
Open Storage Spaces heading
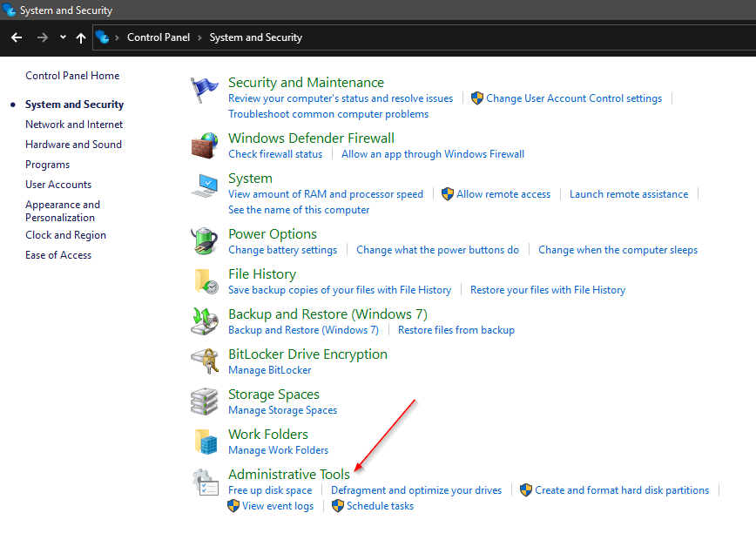pyautogui.click(x=273, y=395)
